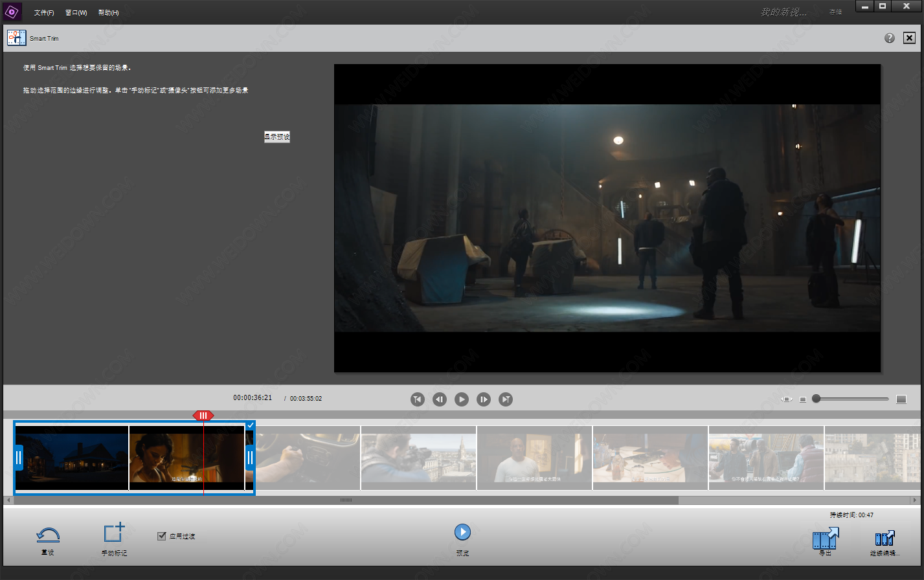Click the red playhead marker
924x580 pixels.
click(x=203, y=416)
